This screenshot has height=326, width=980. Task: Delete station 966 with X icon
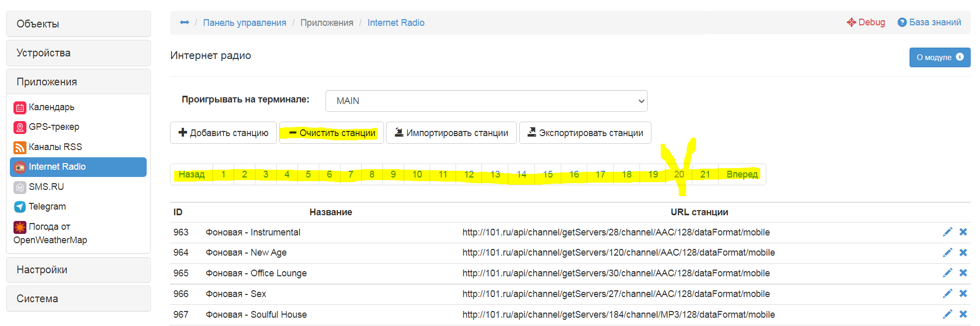(x=963, y=293)
